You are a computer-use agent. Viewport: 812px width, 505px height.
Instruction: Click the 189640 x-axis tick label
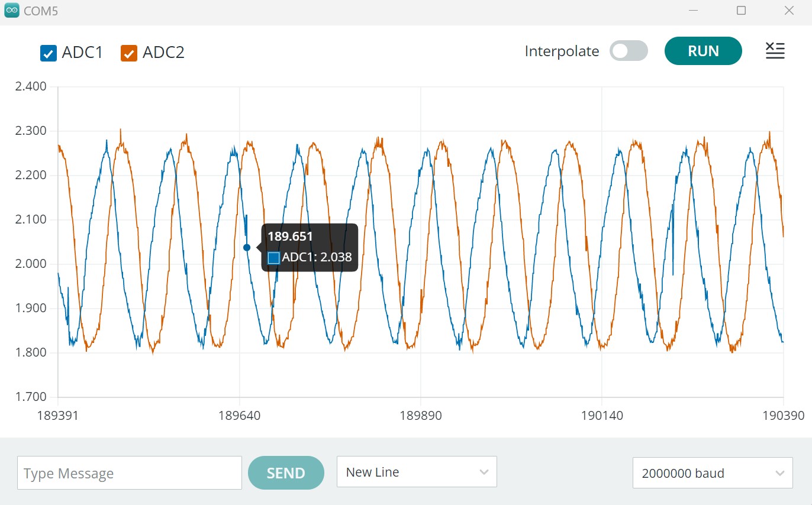[239, 415]
